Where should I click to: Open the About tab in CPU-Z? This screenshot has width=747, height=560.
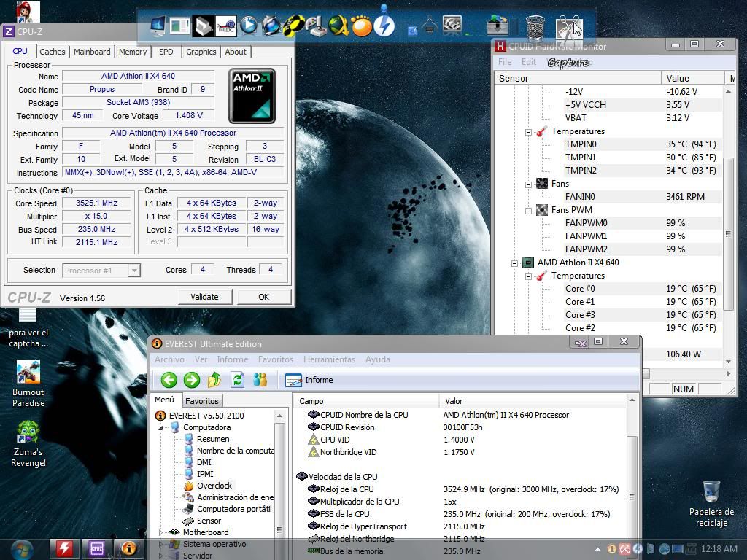tap(236, 52)
